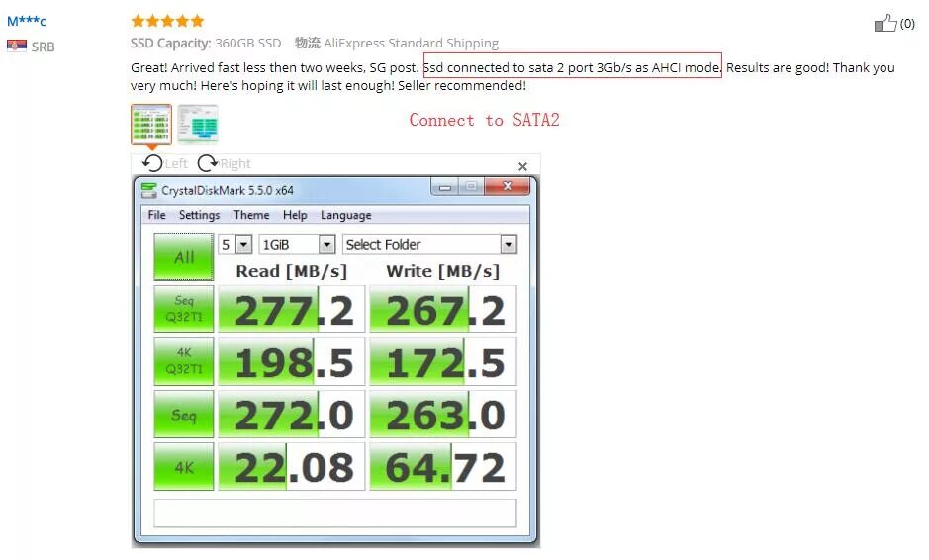The image size is (929, 560).
Task: Run the plain Seq test
Action: pyautogui.click(x=184, y=414)
